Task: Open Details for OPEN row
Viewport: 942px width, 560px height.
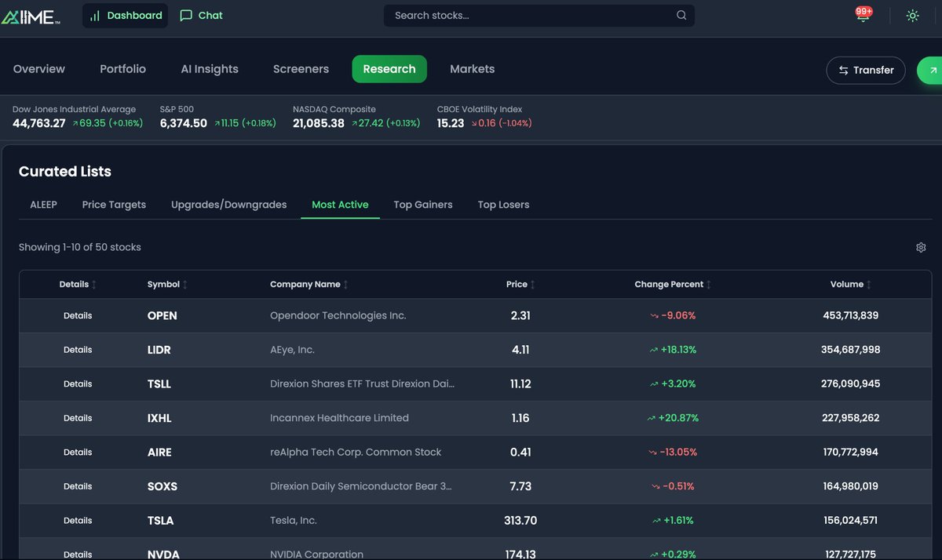Action: pos(78,316)
